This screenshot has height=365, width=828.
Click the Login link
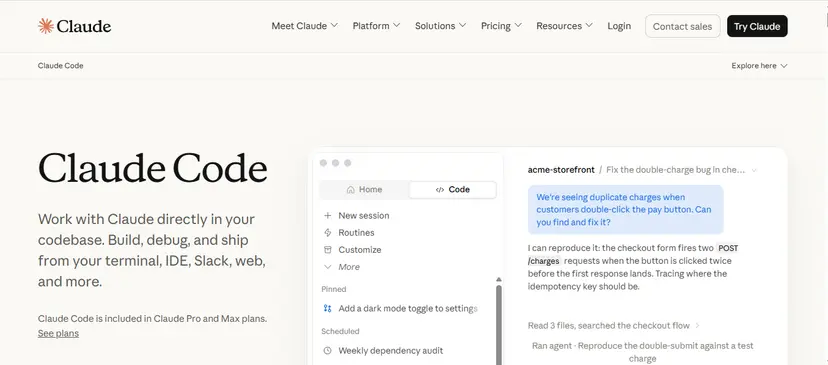[x=619, y=26]
